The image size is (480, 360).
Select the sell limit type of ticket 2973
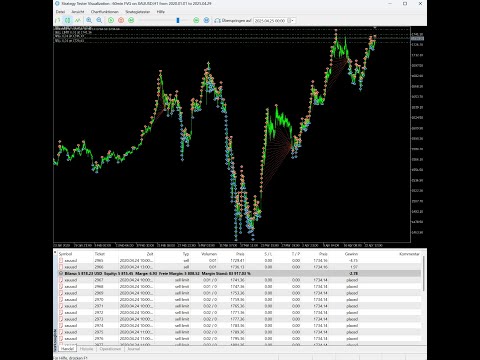click(x=182, y=319)
